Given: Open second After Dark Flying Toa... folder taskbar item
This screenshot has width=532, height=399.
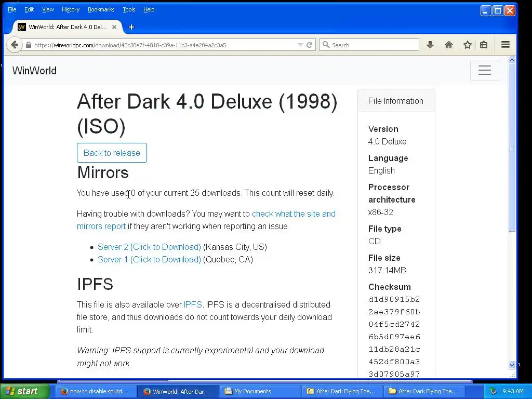Looking at the screenshot, I should click(424, 391).
